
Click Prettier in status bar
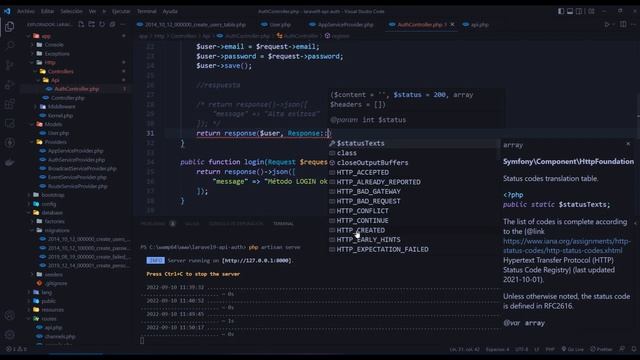click(601, 349)
